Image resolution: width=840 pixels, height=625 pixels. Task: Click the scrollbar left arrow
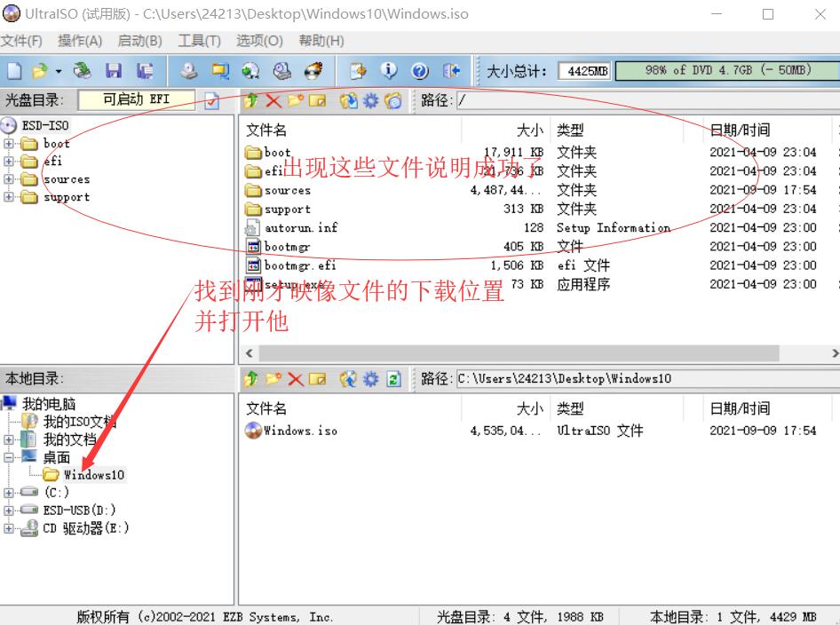click(250, 353)
